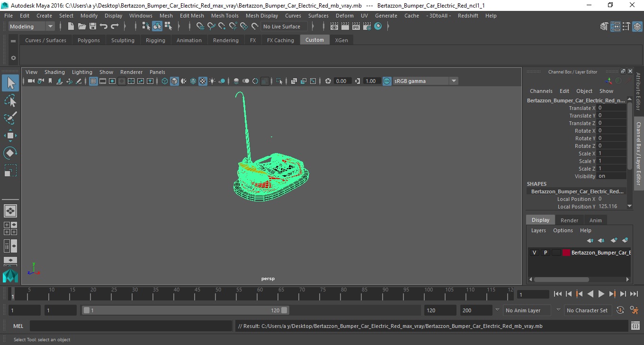The image size is (644, 345).
Task: Switch to the Anim layer tab
Action: point(595,220)
